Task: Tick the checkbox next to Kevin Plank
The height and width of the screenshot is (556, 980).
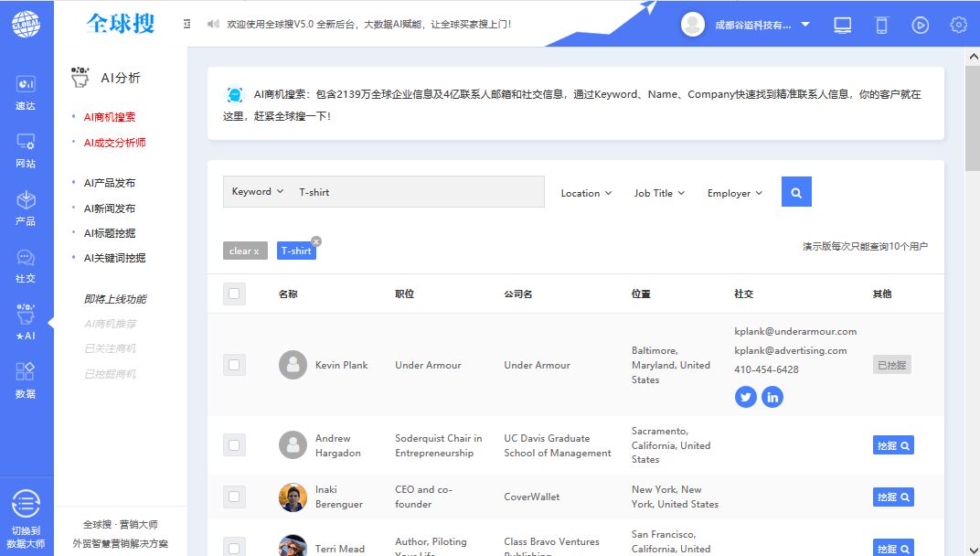Action: point(234,364)
